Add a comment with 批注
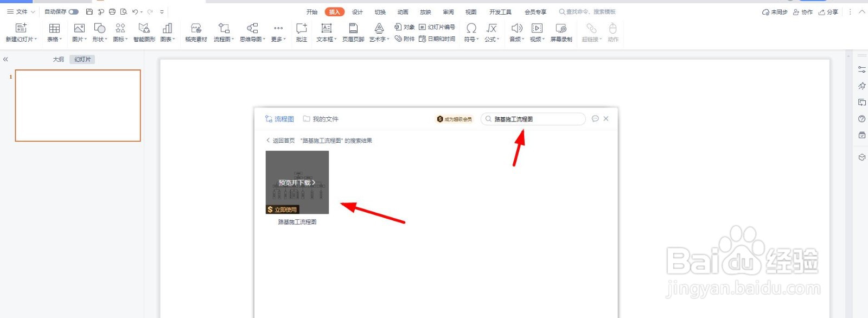 (302, 32)
